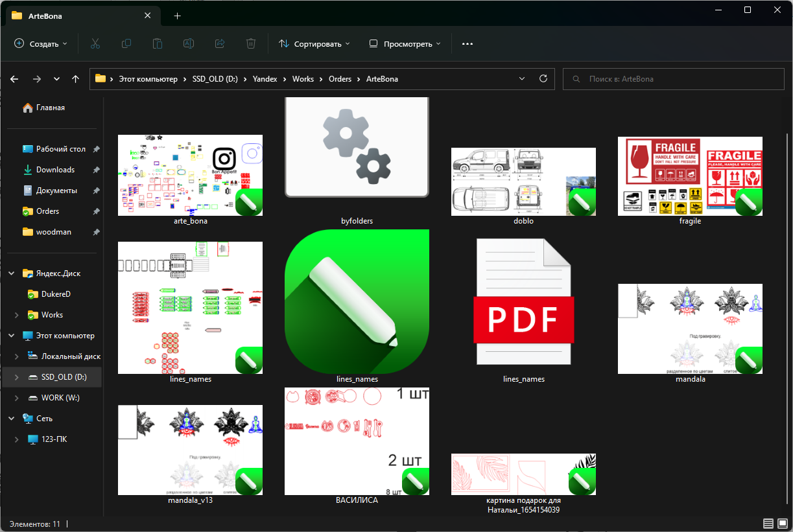Open the Сортировать sort menu

point(314,43)
